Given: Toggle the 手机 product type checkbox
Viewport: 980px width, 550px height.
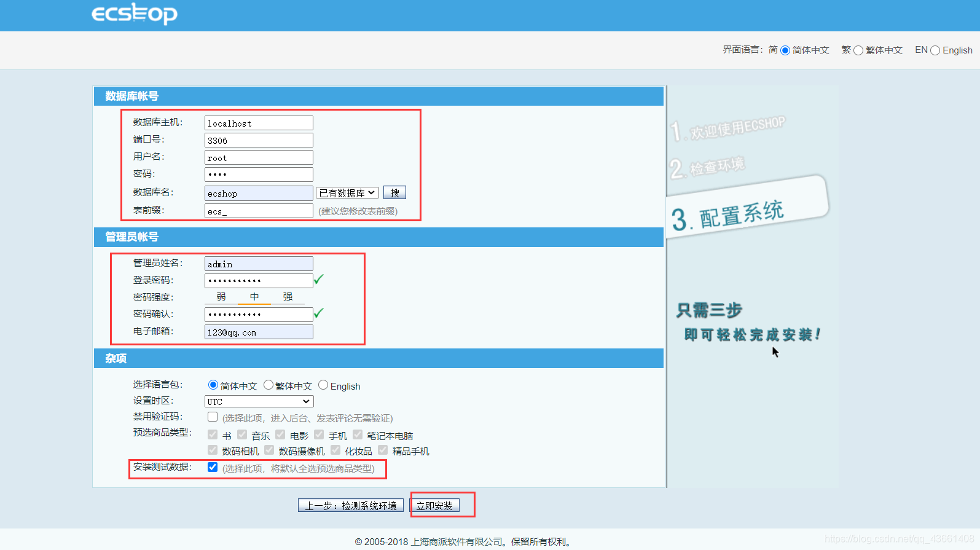Looking at the screenshot, I should [319, 434].
